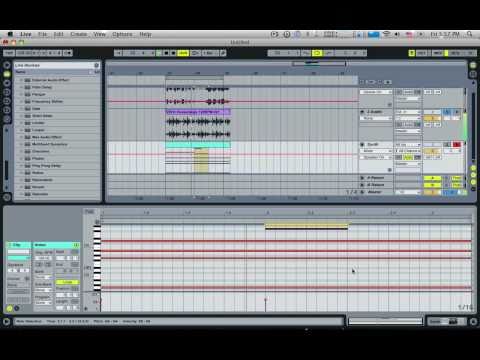Toggle the yellow OVR overdub button
The height and width of the screenshot is (360, 480).
point(183,53)
